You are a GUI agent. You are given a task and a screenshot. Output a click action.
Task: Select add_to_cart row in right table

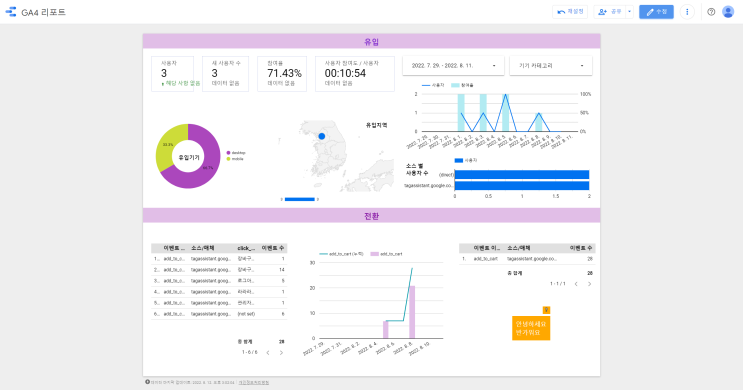point(527,259)
